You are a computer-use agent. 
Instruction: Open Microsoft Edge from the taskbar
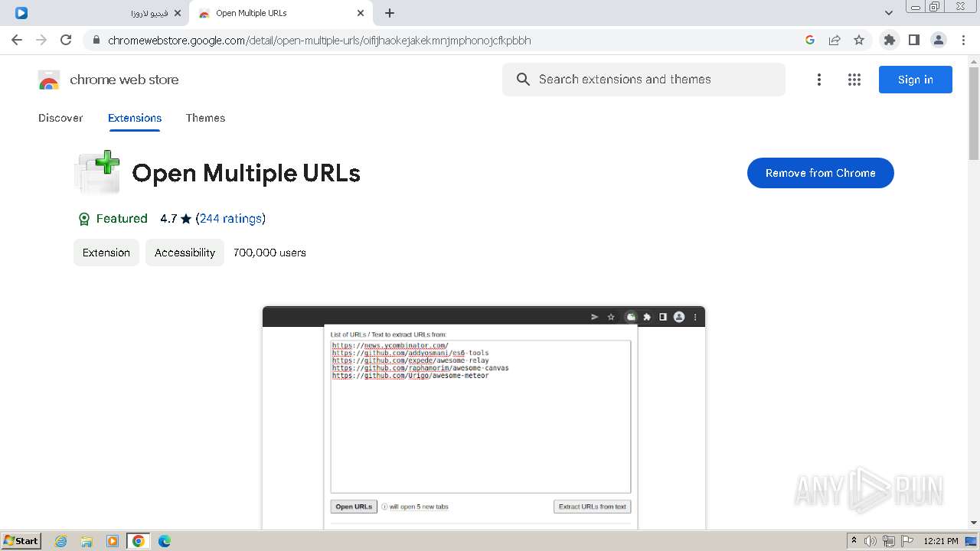165,541
